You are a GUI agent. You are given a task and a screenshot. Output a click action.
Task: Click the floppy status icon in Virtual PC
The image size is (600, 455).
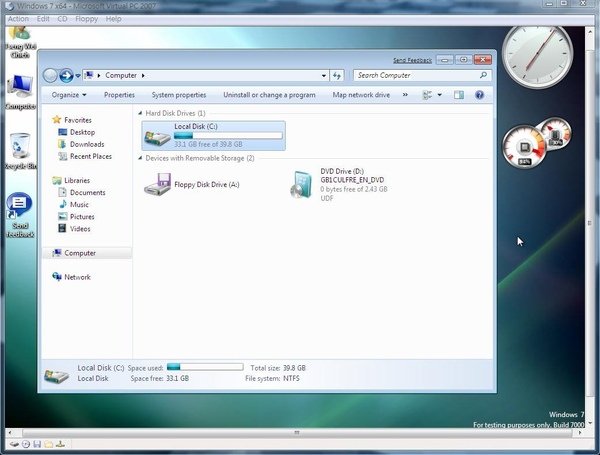[37, 444]
